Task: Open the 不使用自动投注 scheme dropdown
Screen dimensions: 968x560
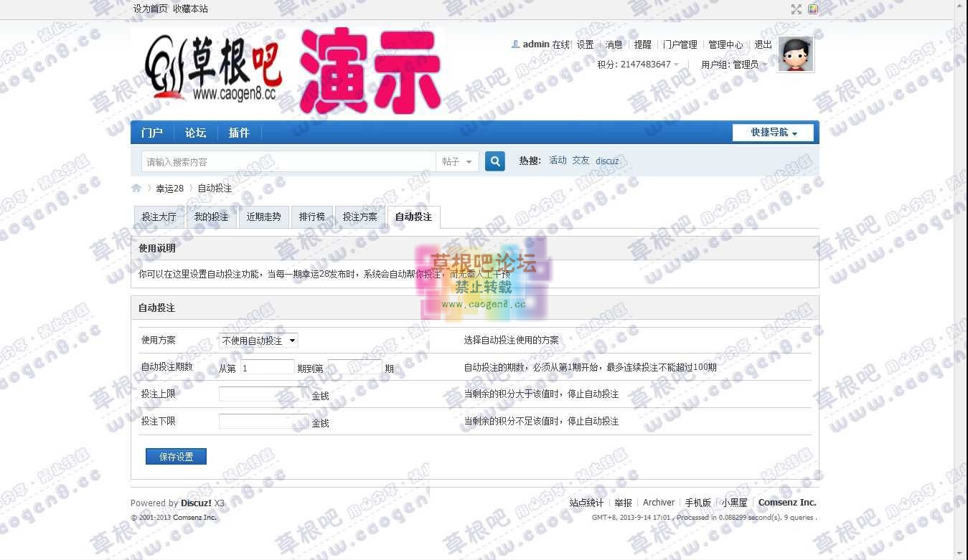Action: [258, 341]
